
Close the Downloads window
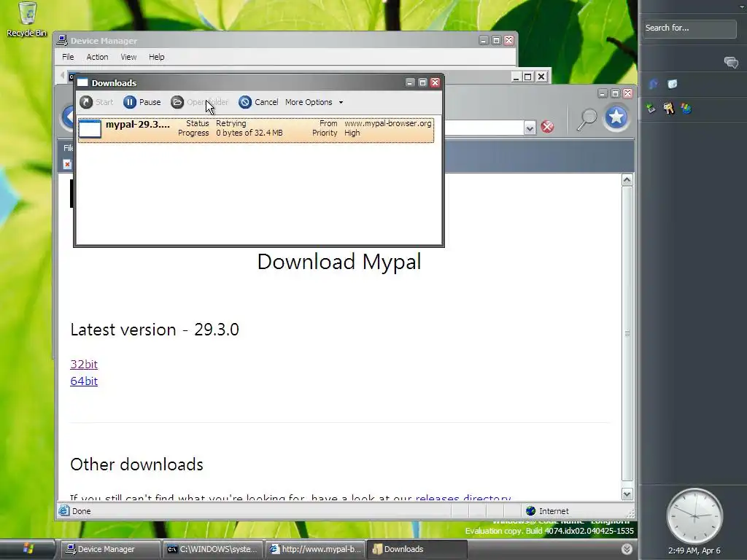435,82
